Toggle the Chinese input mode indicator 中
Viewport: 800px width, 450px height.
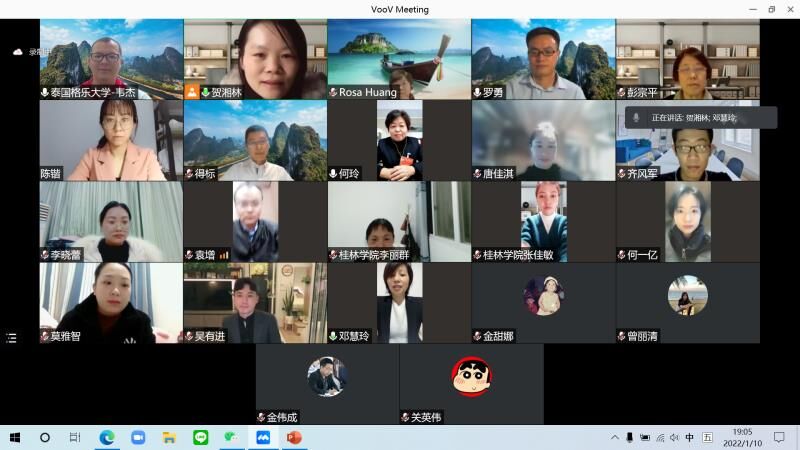(690, 437)
